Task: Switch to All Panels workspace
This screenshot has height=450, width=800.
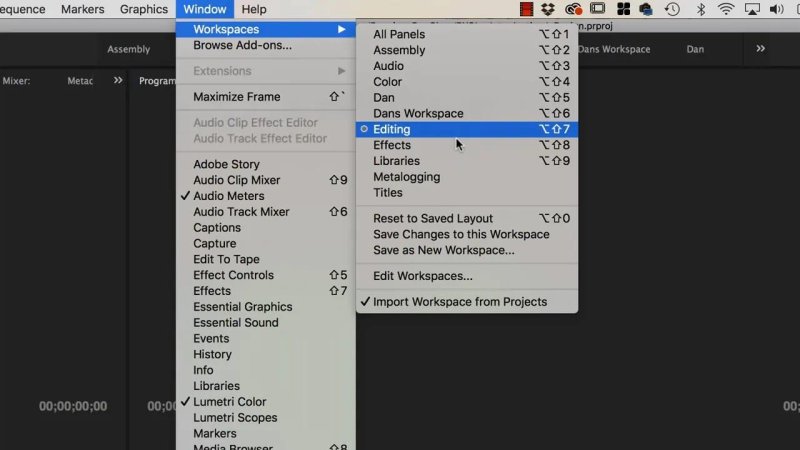Action: click(x=467, y=35)
